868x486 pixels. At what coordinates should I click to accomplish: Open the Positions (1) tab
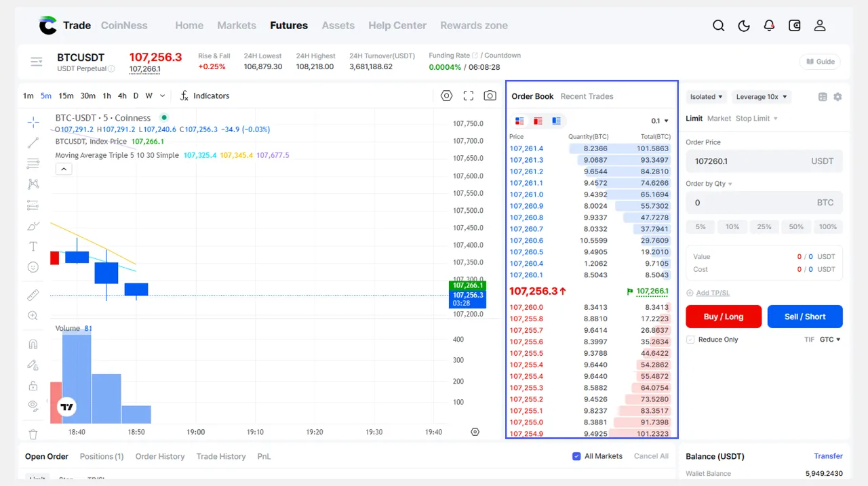click(102, 456)
